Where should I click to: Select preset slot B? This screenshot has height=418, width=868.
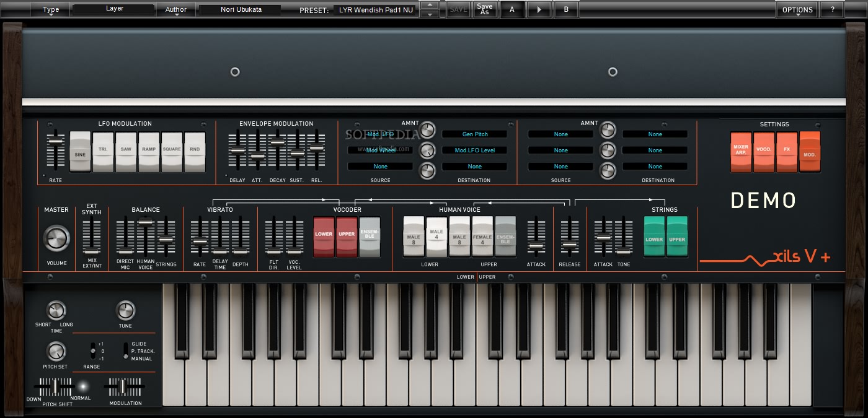566,9
